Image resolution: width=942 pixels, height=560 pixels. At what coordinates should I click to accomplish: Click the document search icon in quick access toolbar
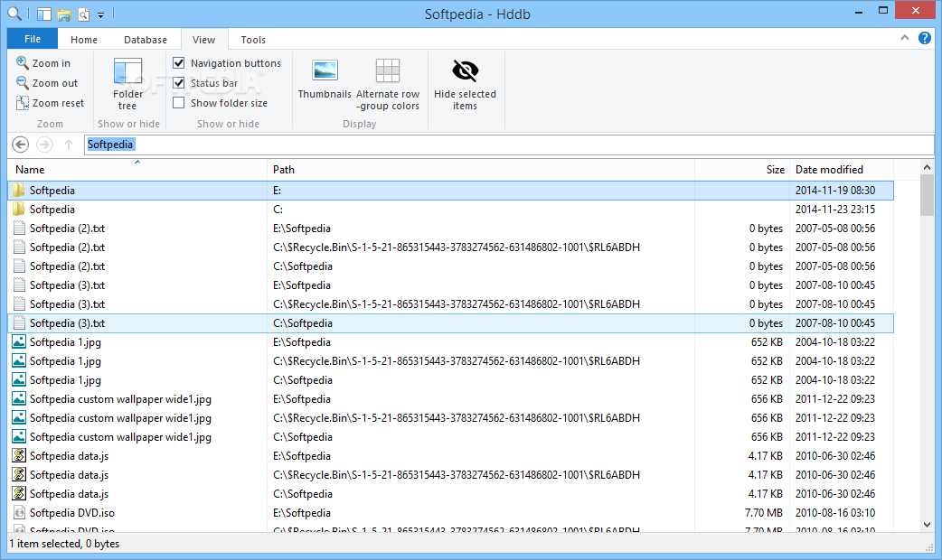coord(83,14)
